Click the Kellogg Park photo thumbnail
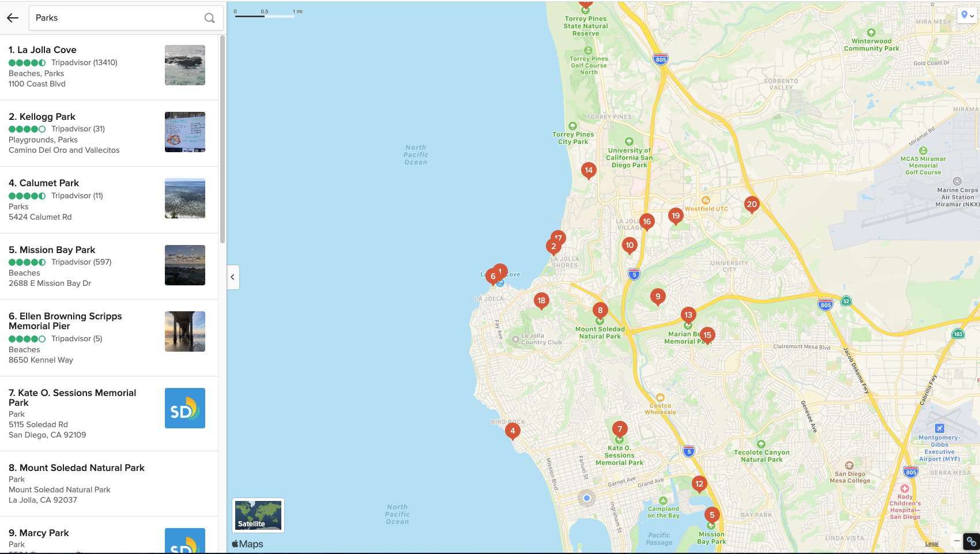Screen dimensions: 980x554 pos(185,132)
